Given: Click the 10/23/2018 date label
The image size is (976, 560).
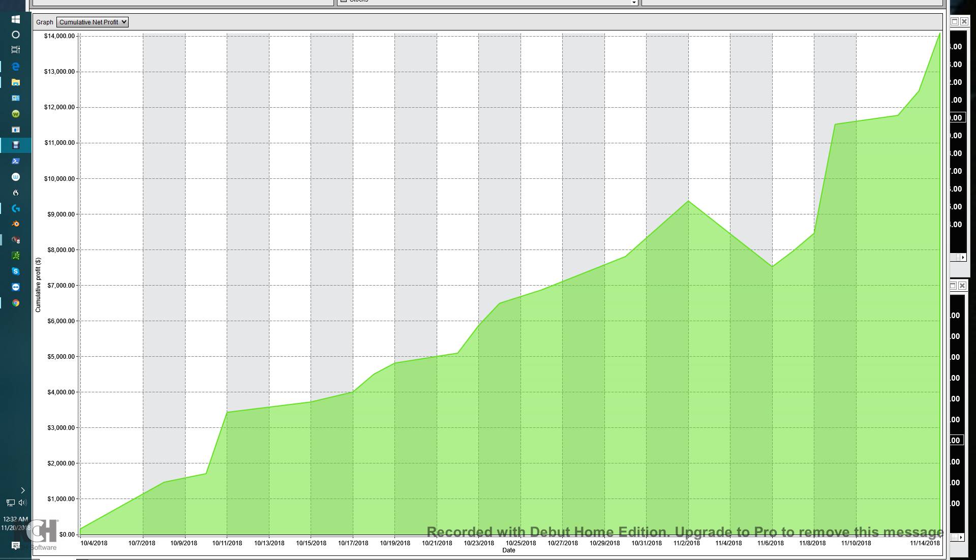Looking at the screenshot, I should click(479, 543).
